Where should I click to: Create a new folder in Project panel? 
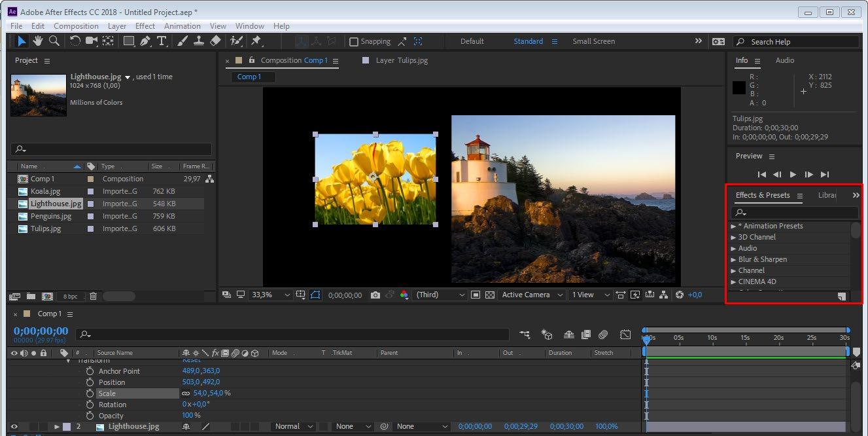(30, 296)
